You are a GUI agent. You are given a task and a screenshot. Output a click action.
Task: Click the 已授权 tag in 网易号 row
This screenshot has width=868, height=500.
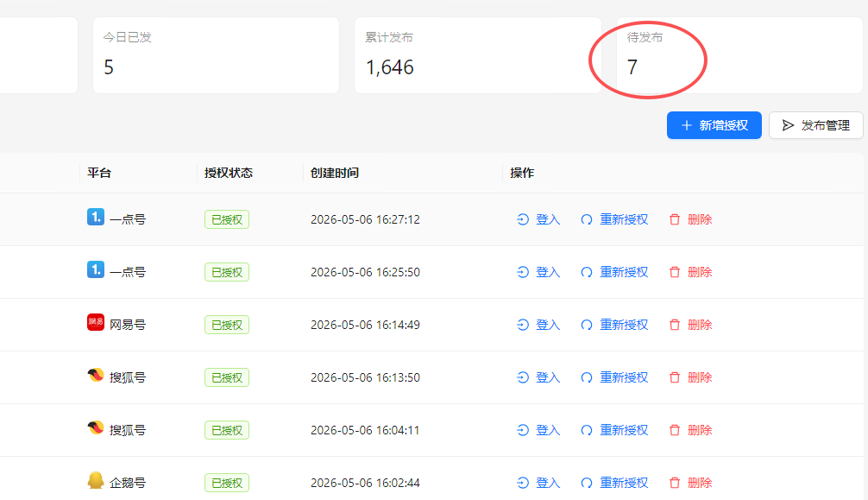click(x=227, y=325)
